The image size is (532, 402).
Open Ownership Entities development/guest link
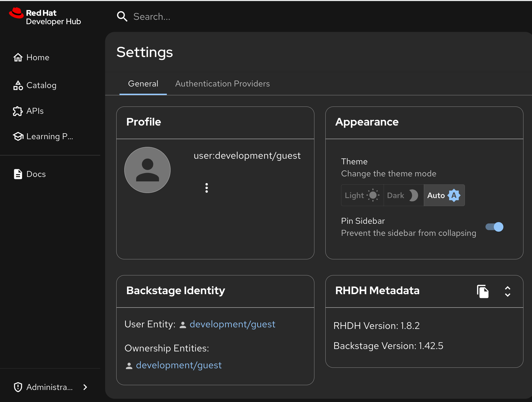179,365
